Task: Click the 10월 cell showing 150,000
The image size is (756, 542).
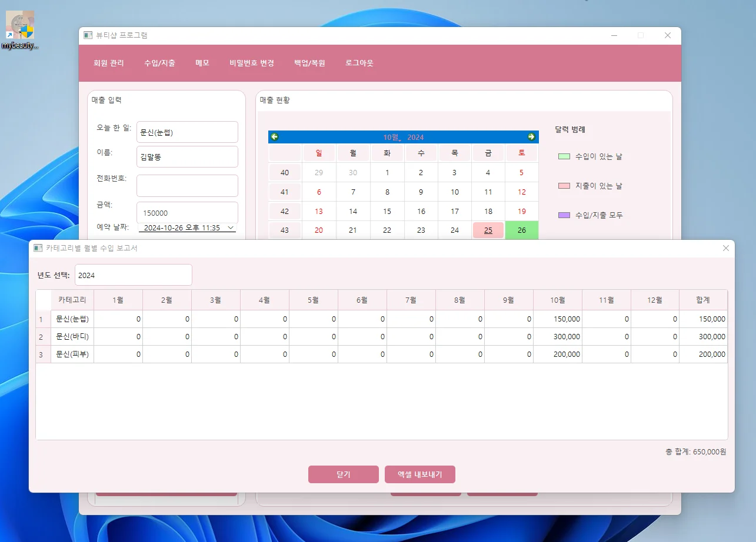Action: tap(558, 319)
